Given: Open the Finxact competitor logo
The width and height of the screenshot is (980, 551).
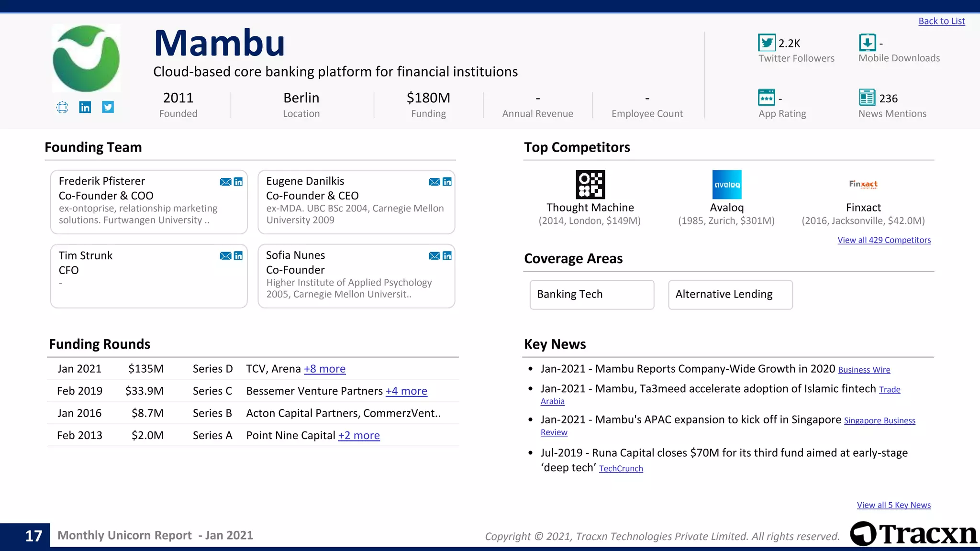Looking at the screenshot, I should 863,185.
